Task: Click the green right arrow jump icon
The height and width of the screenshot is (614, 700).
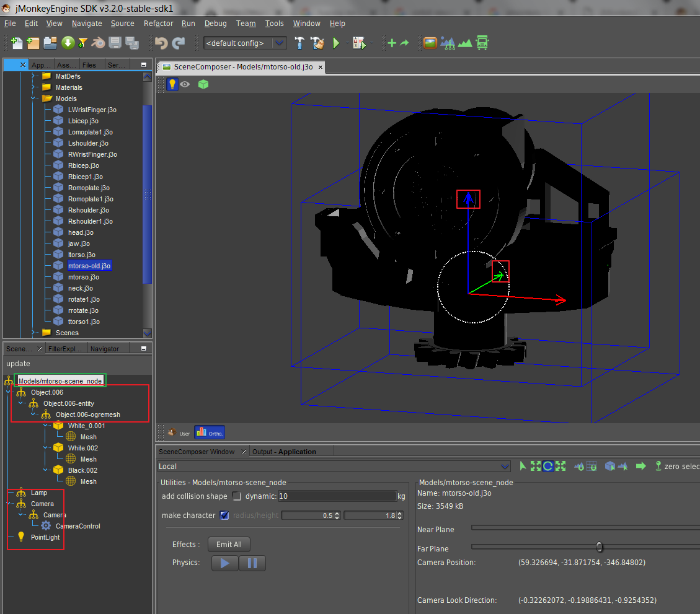Action: (x=640, y=466)
